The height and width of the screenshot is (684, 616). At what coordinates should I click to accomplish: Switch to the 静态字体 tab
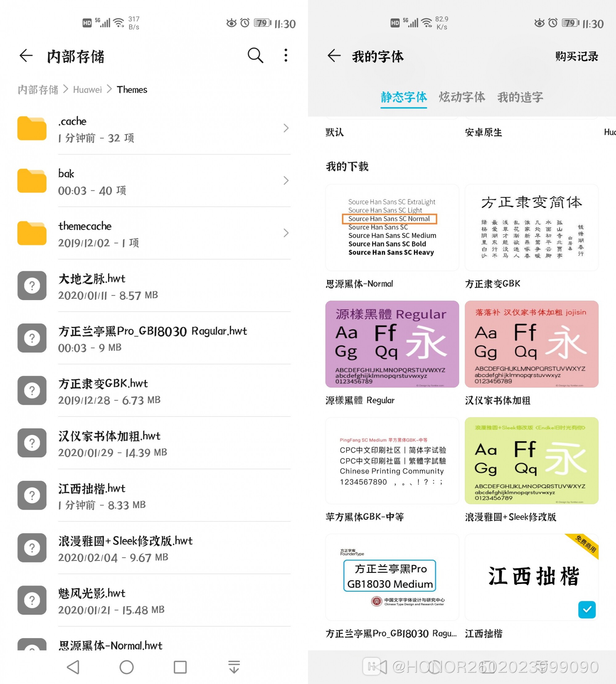(x=404, y=97)
